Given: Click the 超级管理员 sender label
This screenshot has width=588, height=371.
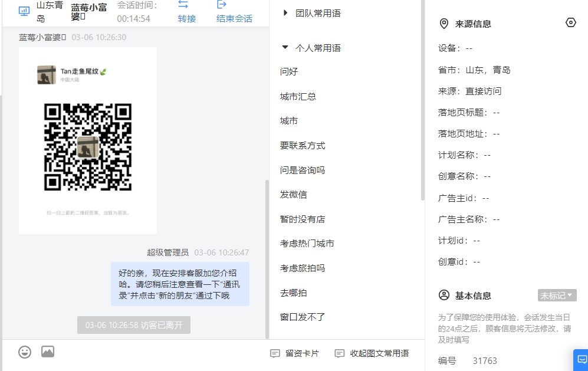Looking at the screenshot, I should (167, 252).
